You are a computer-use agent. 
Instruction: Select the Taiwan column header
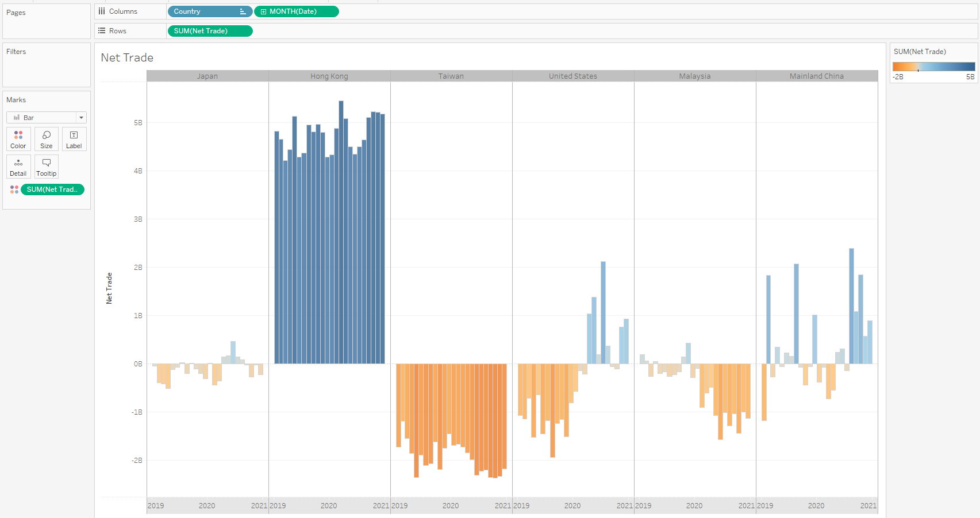click(451, 76)
